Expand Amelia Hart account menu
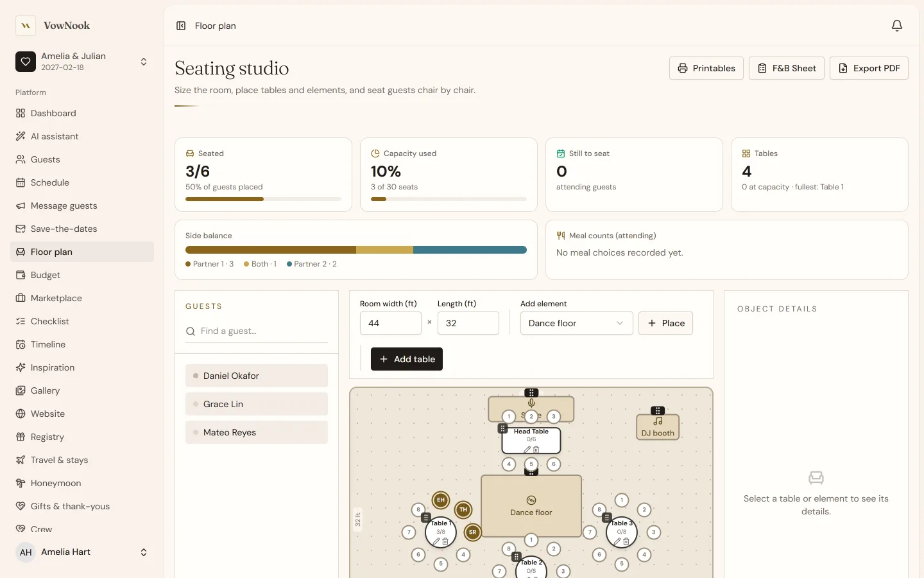 (x=144, y=552)
